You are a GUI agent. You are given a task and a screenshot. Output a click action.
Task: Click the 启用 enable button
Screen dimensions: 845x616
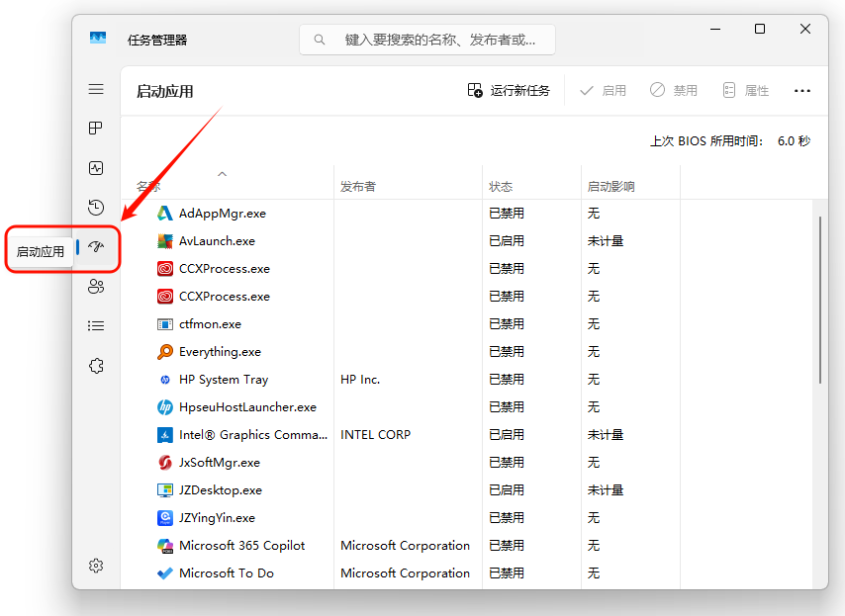point(603,90)
